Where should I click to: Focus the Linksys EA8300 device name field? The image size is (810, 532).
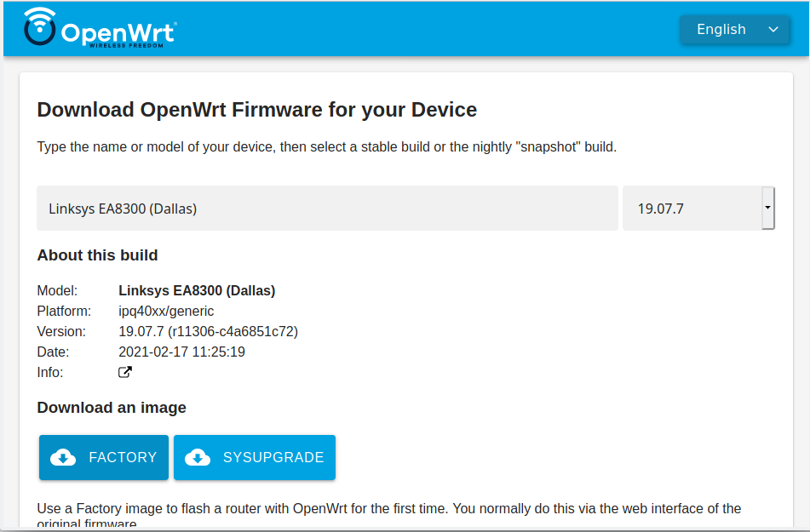tap(327, 208)
